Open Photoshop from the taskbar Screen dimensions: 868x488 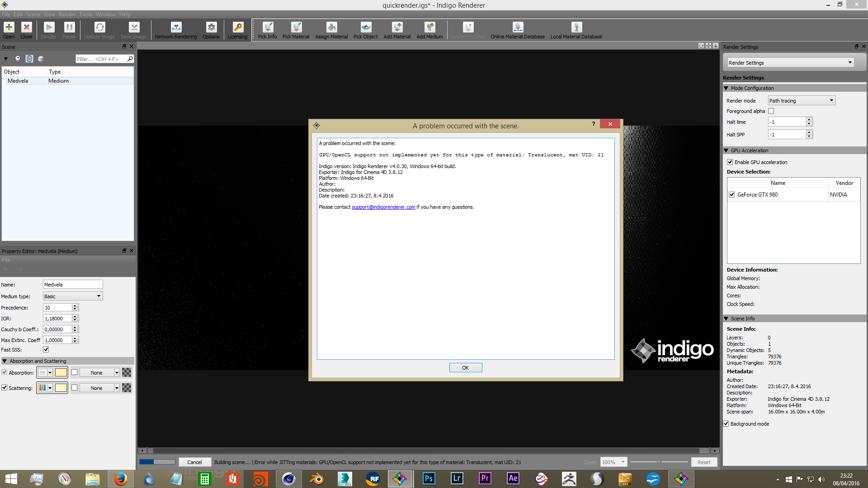coord(429,479)
